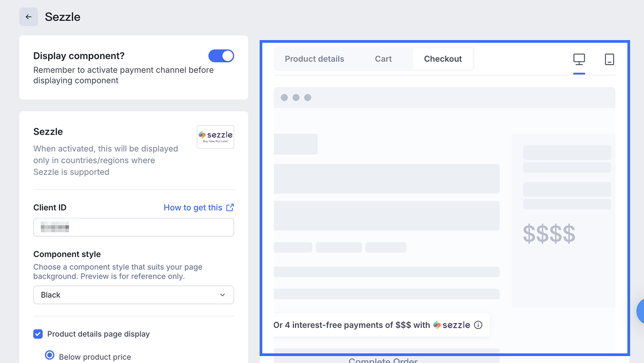644x363 pixels.
Task: Click the interest-free payments widget message
Action: click(x=351, y=325)
